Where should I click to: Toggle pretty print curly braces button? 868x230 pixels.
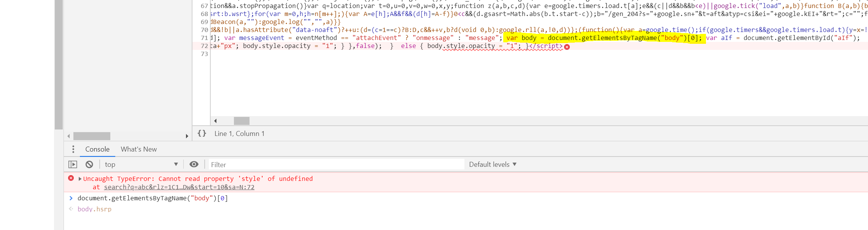click(202, 133)
